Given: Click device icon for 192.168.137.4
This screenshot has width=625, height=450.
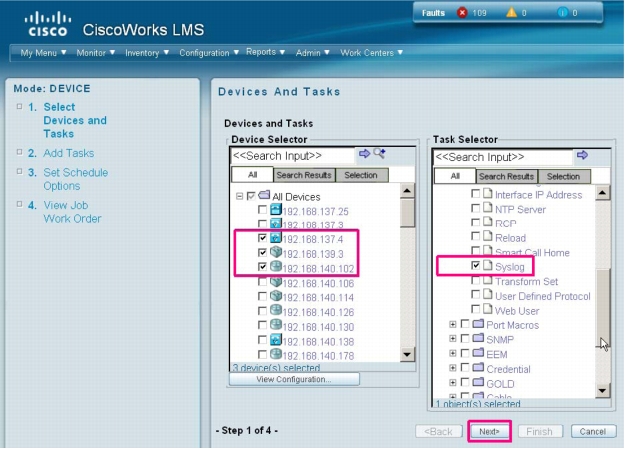Looking at the screenshot, I should click(x=276, y=238).
